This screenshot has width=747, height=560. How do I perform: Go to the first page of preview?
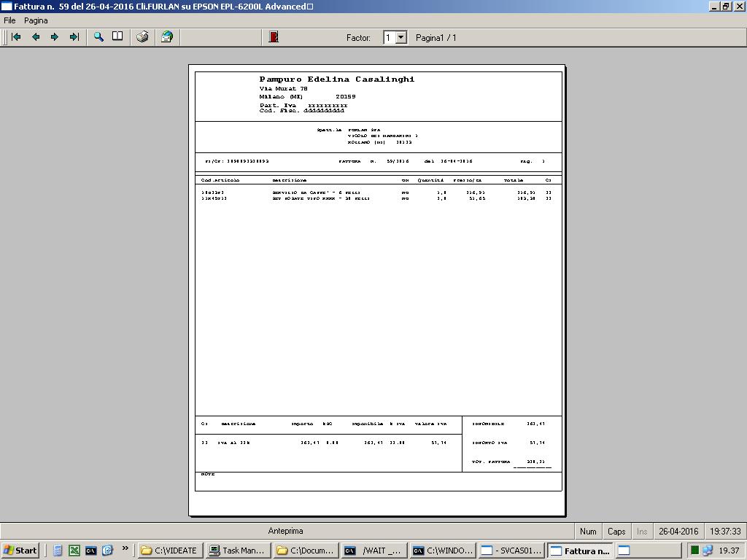click(16, 37)
